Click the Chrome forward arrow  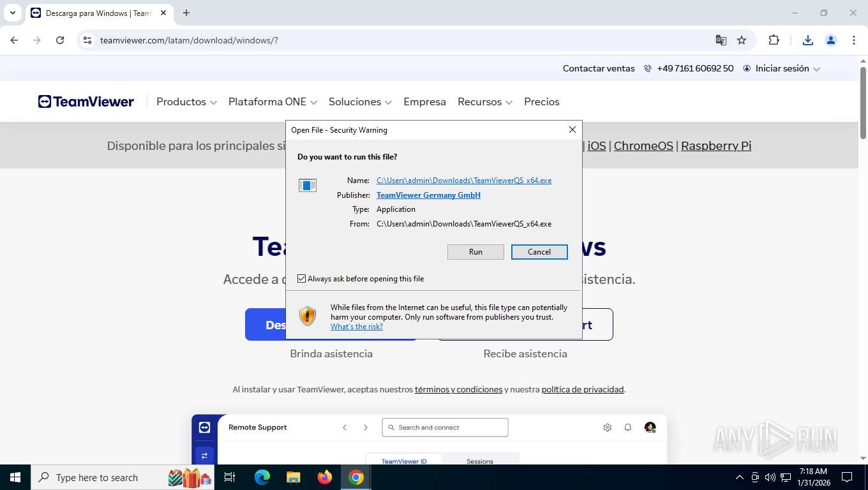[37, 40]
